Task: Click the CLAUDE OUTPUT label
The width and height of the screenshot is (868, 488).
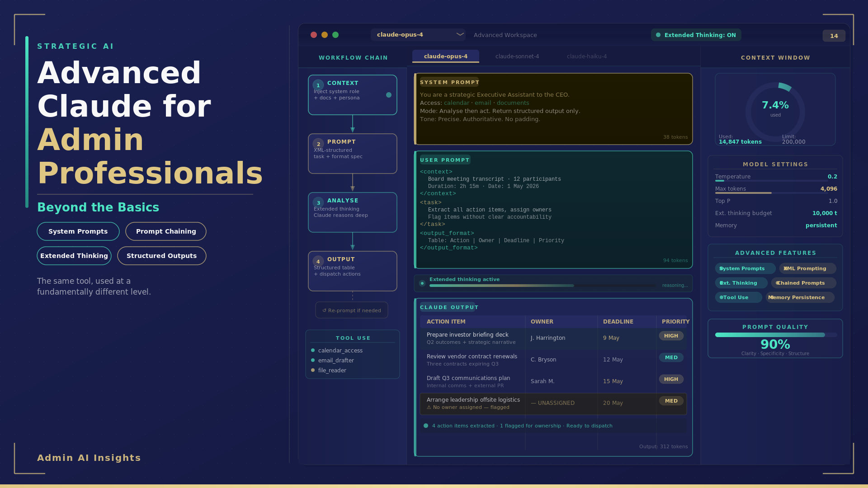Action: (x=449, y=307)
